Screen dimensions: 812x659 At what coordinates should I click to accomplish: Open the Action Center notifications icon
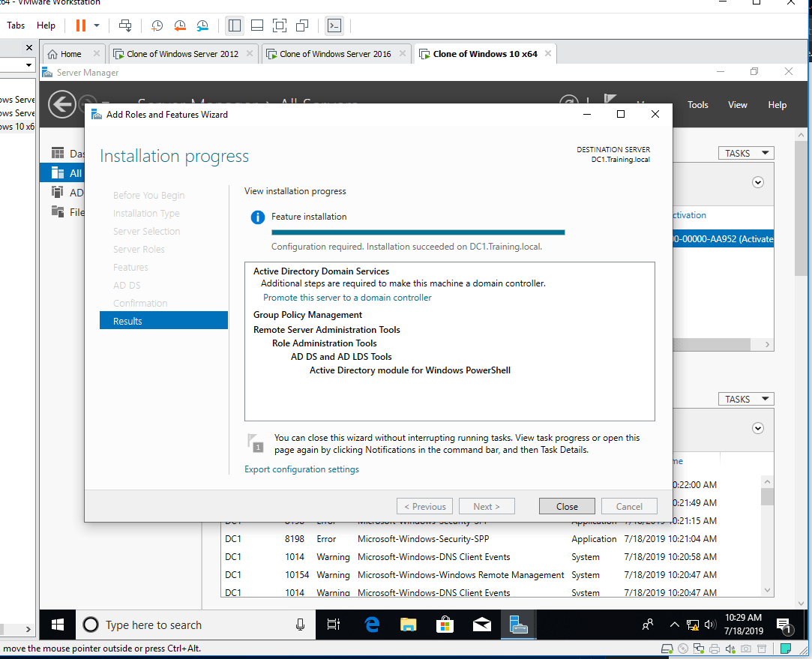(784, 625)
